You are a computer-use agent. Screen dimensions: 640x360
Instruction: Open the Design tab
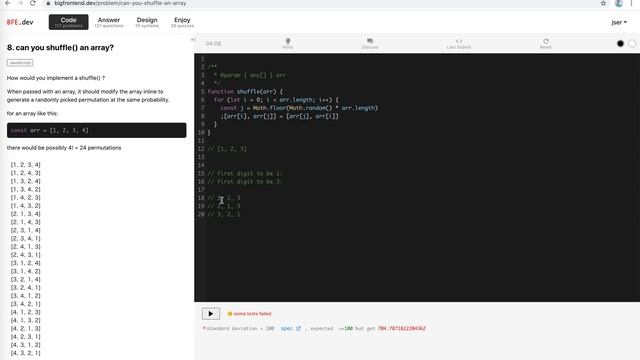(147, 22)
